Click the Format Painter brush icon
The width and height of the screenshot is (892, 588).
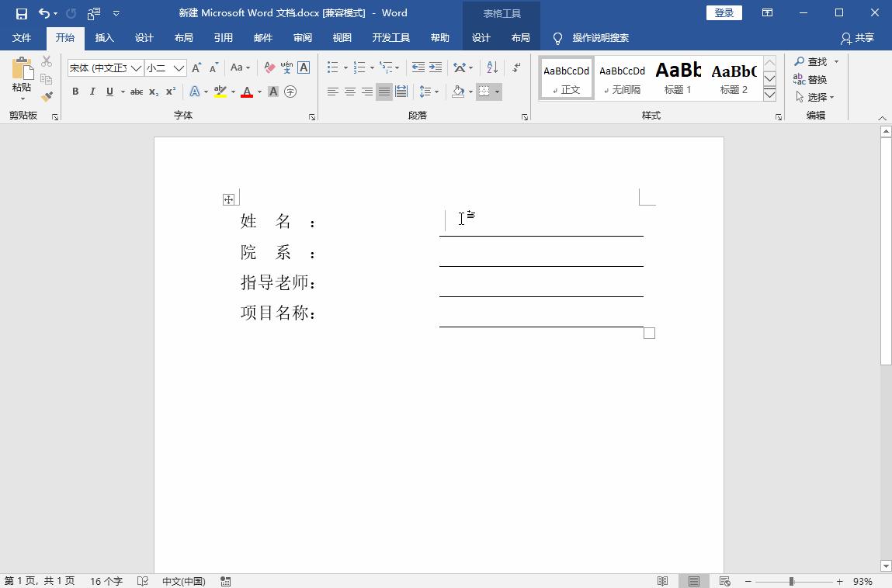[47, 97]
